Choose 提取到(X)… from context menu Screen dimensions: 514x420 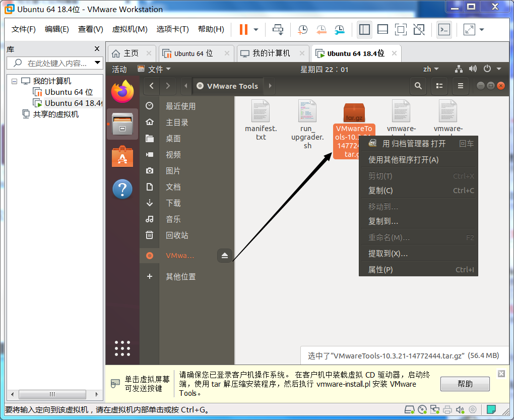418,254
